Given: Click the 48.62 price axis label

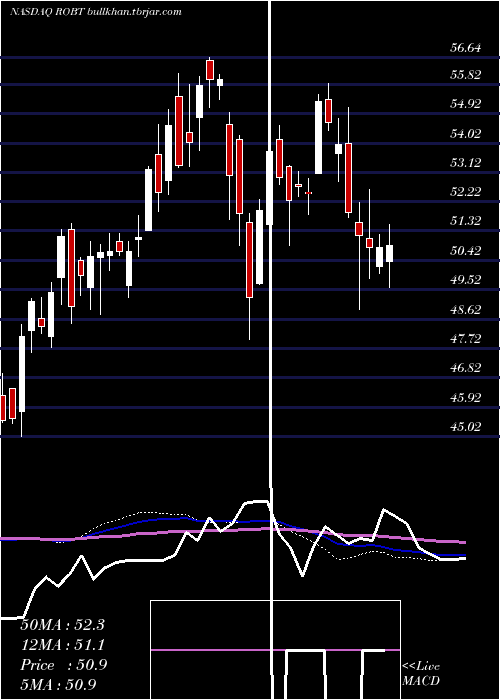Looking at the screenshot, I should pos(466,309).
